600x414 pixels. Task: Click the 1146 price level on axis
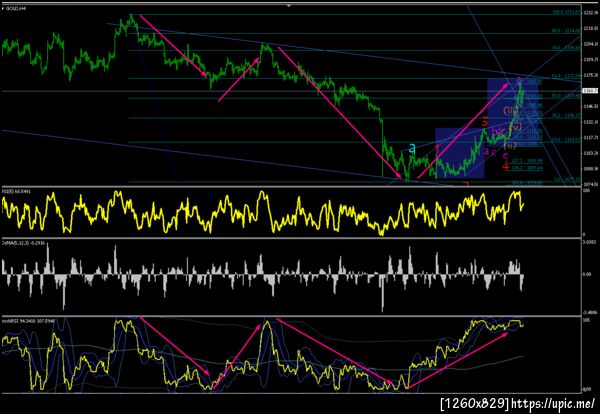pos(590,106)
